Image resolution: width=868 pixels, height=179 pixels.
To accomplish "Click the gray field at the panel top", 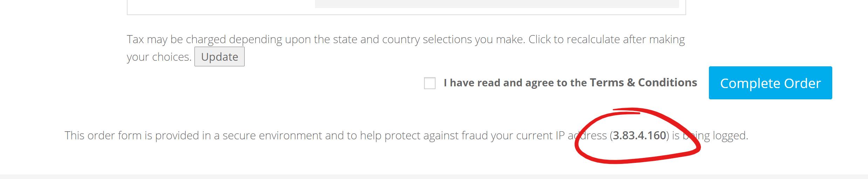I will 497,4.
